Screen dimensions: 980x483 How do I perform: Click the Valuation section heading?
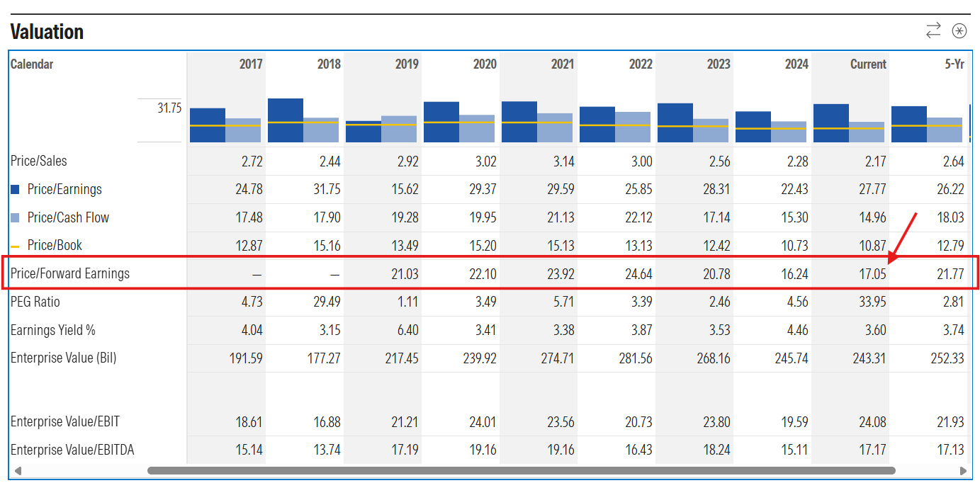pos(47,32)
